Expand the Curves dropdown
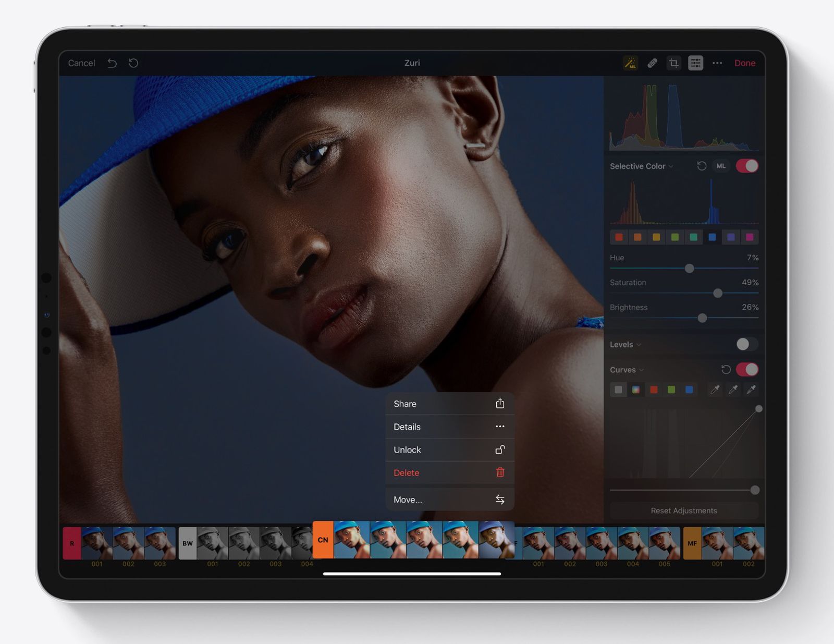834x644 pixels. pos(641,370)
